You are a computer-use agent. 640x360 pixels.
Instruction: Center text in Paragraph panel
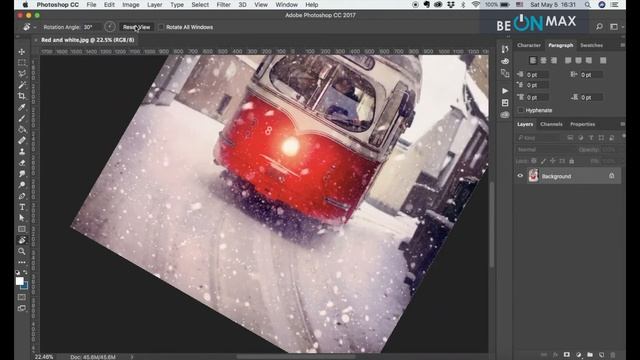[x=543, y=60]
